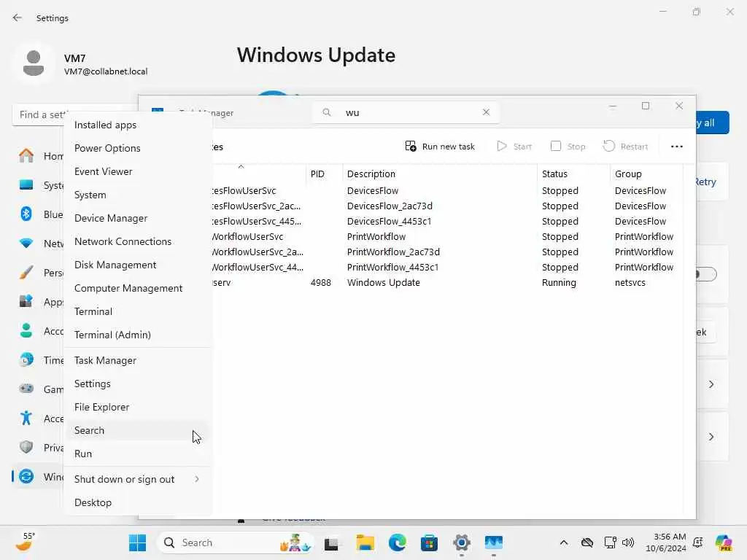This screenshot has height=560, width=747.
Task: Click the Task Manager search field containing wu
Action: point(406,112)
